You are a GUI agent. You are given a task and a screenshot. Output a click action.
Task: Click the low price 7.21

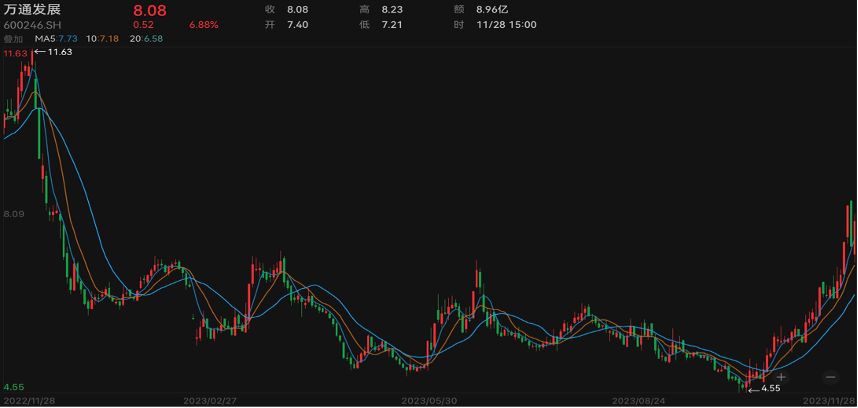point(392,25)
